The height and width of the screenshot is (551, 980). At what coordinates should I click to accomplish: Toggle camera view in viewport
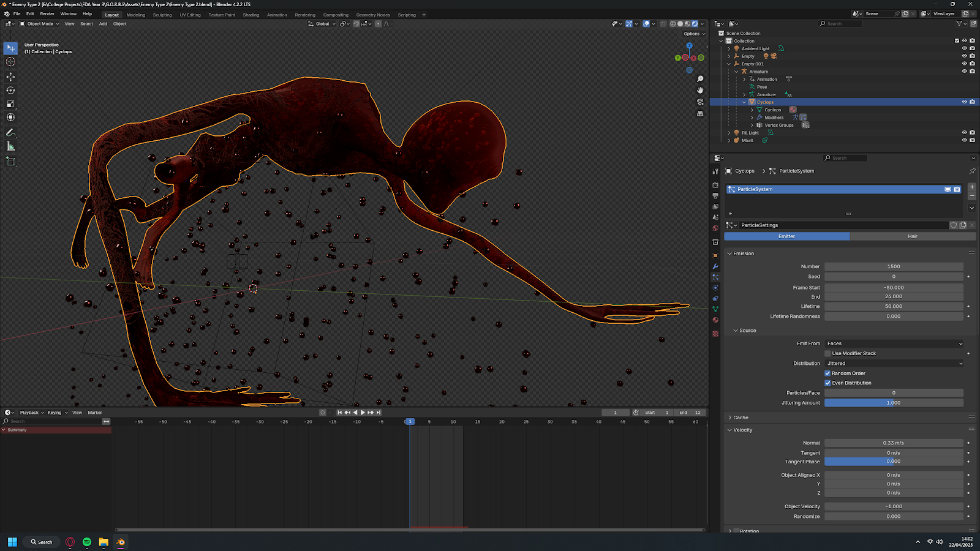coord(700,102)
